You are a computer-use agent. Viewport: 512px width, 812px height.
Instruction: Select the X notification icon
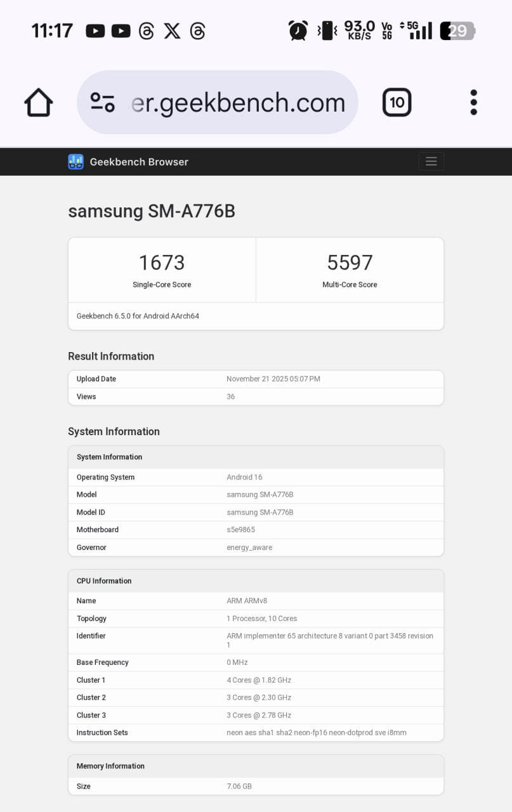[x=173, y=30]
